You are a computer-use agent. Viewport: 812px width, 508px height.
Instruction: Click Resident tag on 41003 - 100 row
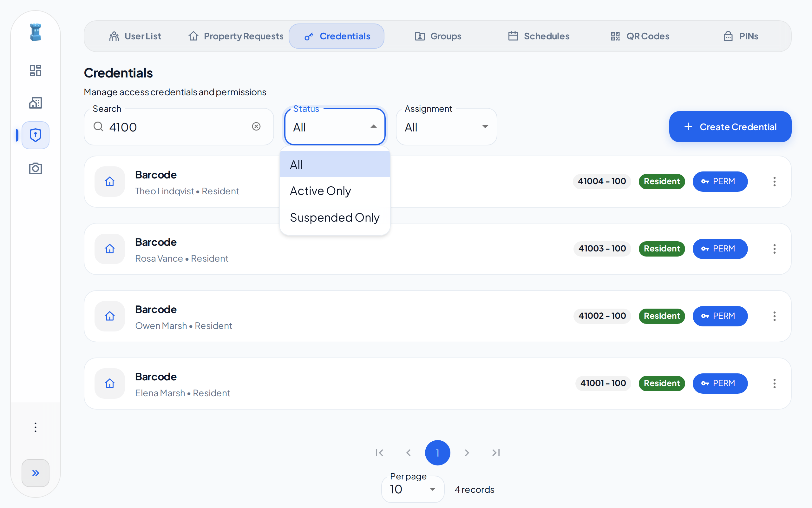click(x=662, y=249)
